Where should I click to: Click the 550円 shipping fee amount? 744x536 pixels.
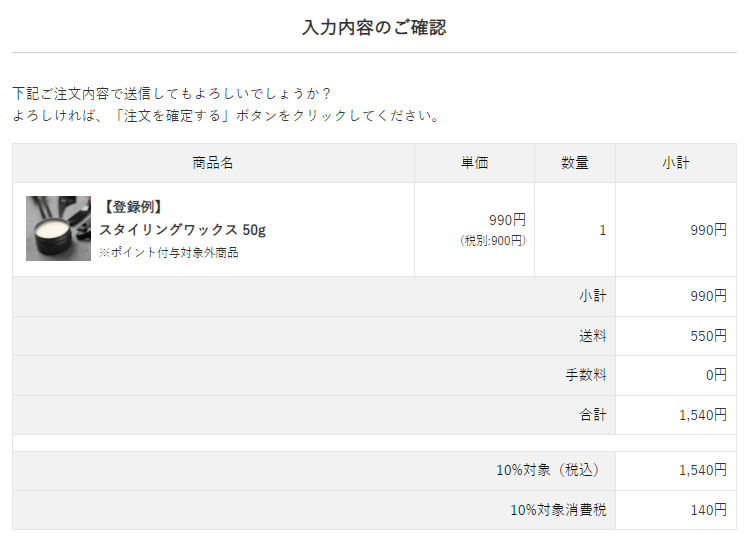708,336
